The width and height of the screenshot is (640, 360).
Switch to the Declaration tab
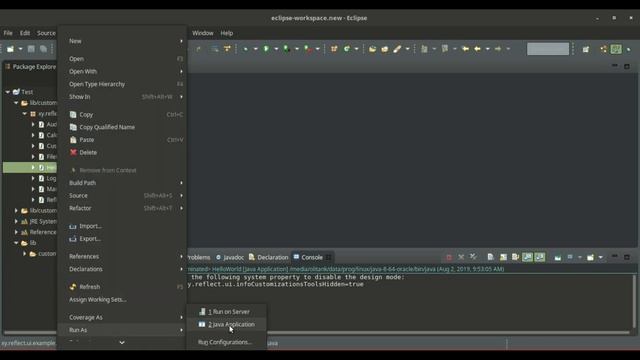coord(268,257)
